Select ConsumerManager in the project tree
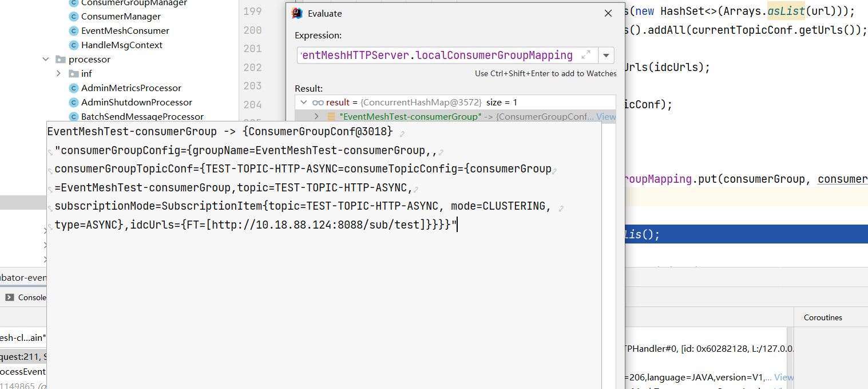The image size is (868, 389). point(121,17)
